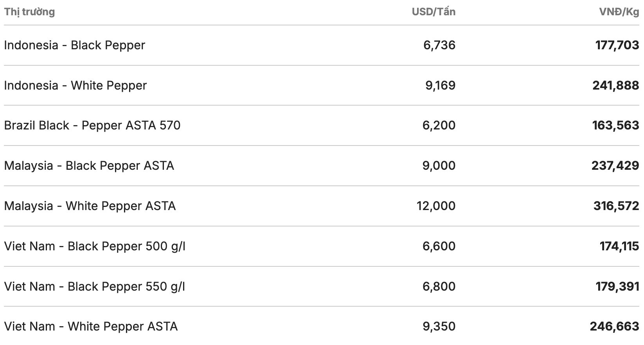This screenshot has width=644, height=345.
Task: Click Brazil Black - Pepper ASTA 570
Action: tap(92, 126)
